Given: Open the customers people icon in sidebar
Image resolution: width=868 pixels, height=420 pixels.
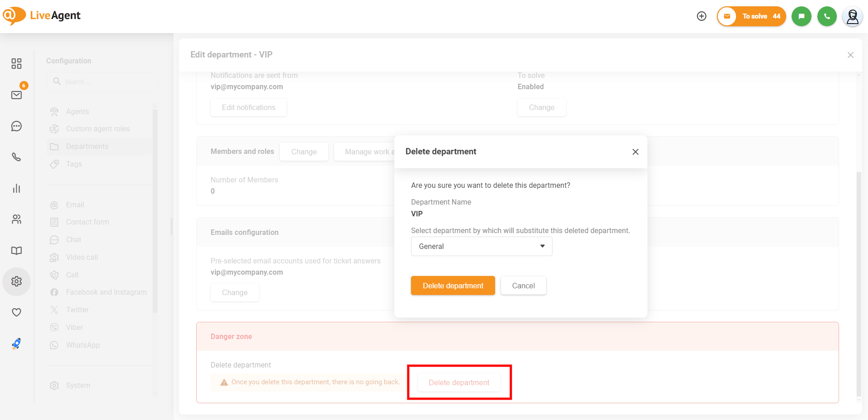Looking at the screenshot, I should pos(16,220).
